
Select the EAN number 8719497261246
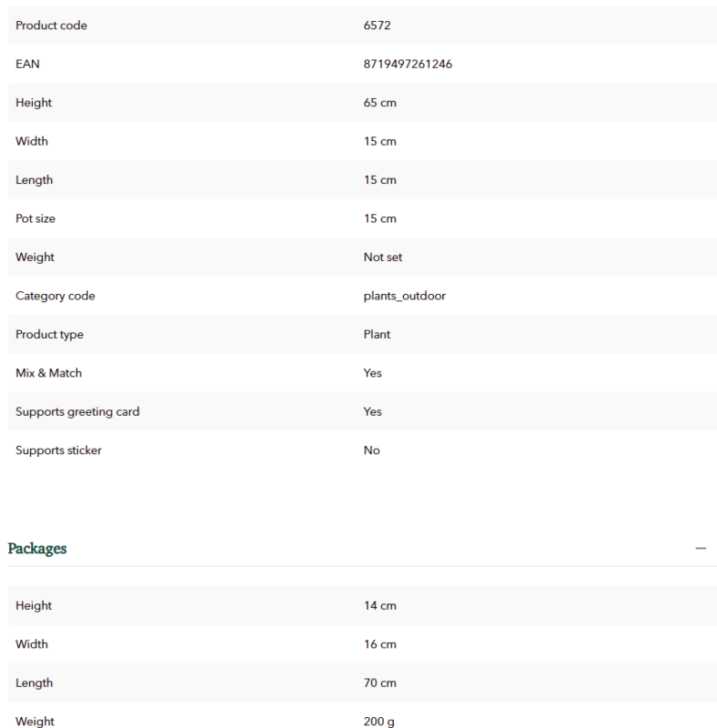click(408, 64)
